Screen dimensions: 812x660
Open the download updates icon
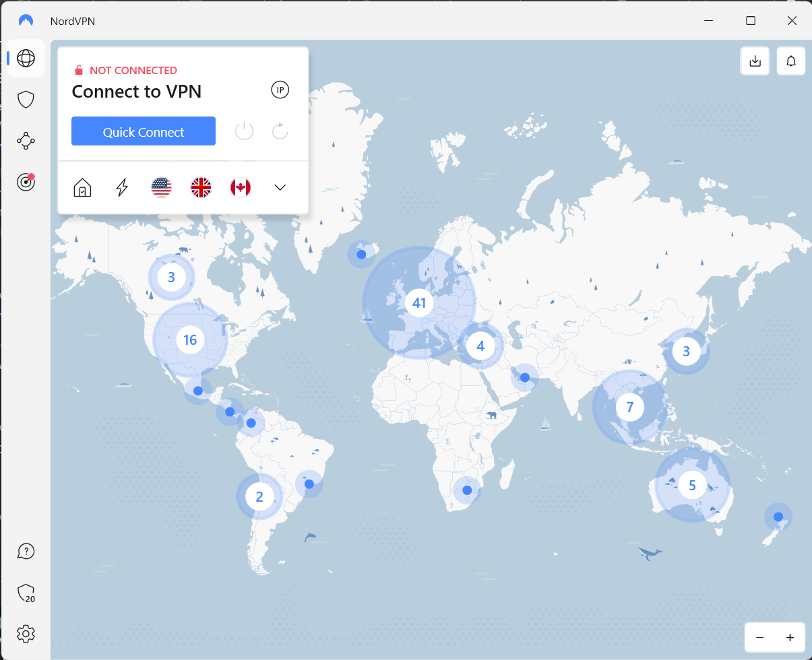point(755,61)
